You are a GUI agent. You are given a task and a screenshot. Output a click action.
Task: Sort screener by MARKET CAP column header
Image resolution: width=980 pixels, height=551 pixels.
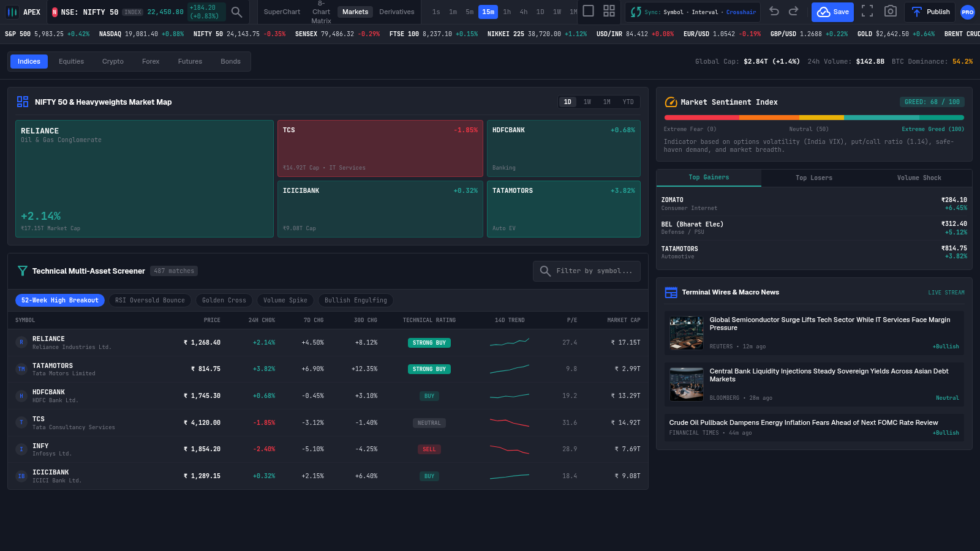point(624,320)
